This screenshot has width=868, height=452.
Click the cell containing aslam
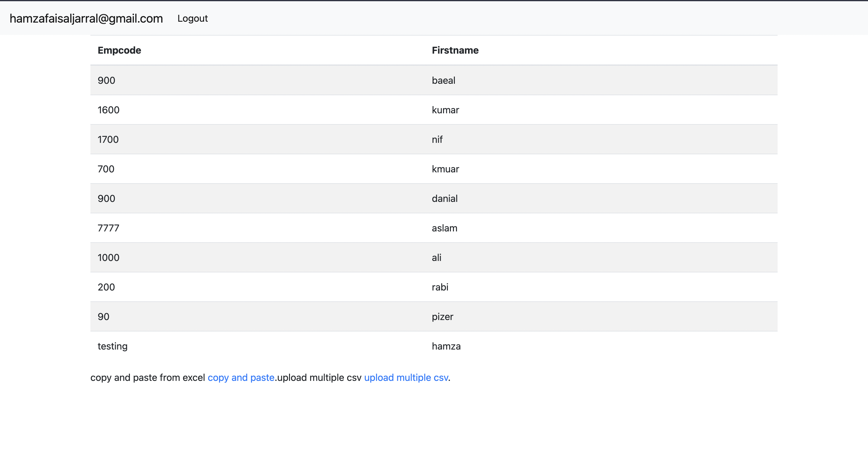445,228
